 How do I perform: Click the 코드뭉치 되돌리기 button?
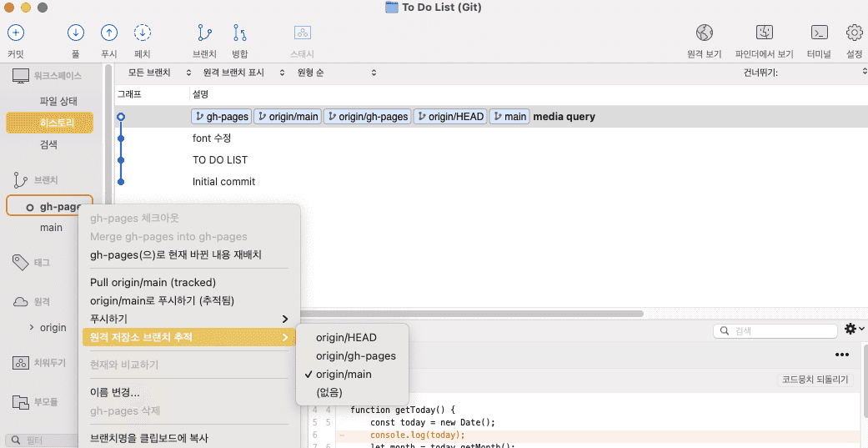(815, 380)
